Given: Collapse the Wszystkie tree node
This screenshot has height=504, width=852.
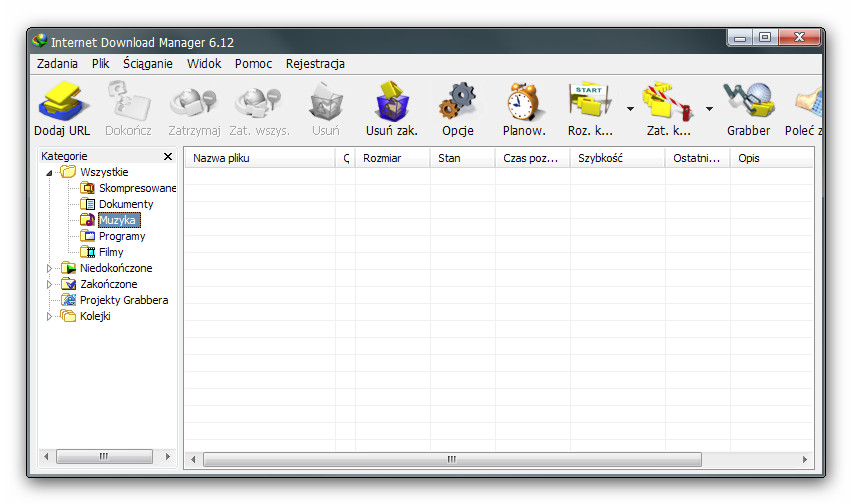Looking at the screenshot, I should pos(50,172).
